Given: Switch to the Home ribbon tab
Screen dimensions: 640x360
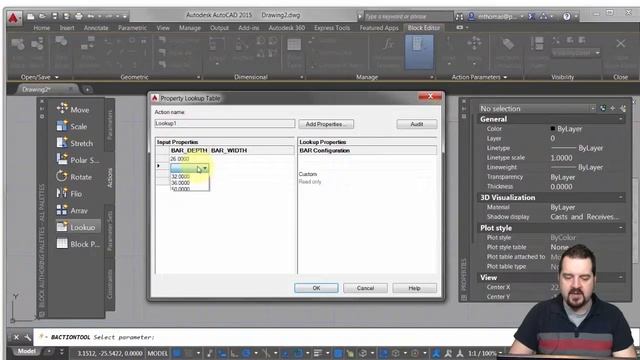Looking at the screenshot, I should coord(42,28).
